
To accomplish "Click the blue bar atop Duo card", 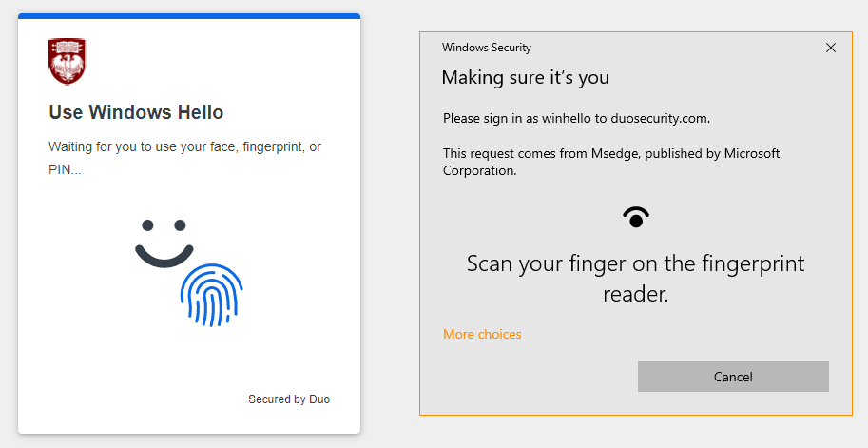I will (x=189, y=16).
